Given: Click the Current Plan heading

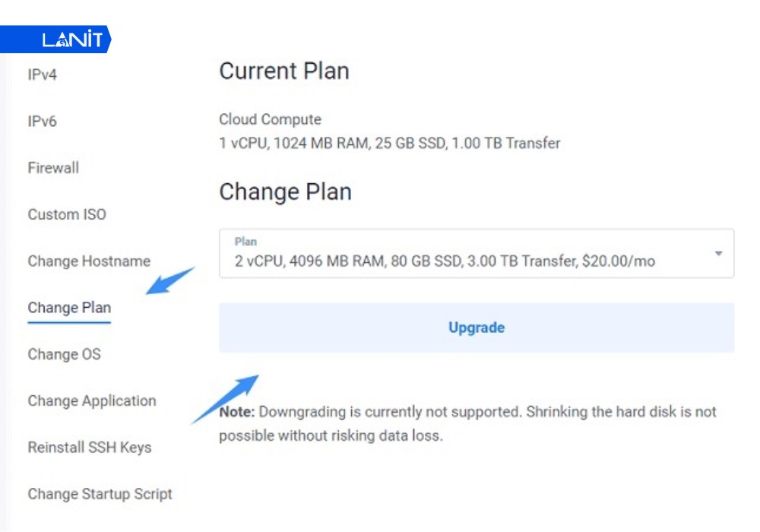Looking at the screenshot, I should (284, 71).
